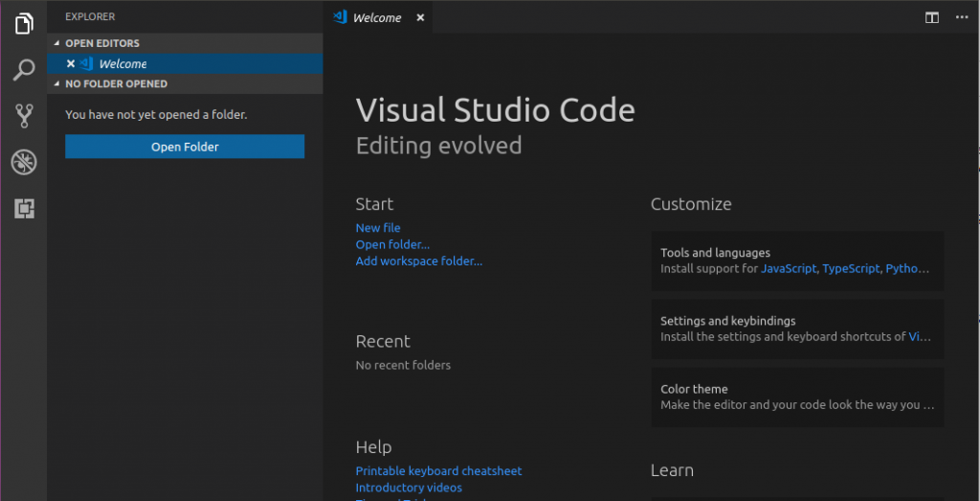Image resolution: width=980 pixels, height=501 pixels.
Task: Click the split editor icon
Action: 932,17
